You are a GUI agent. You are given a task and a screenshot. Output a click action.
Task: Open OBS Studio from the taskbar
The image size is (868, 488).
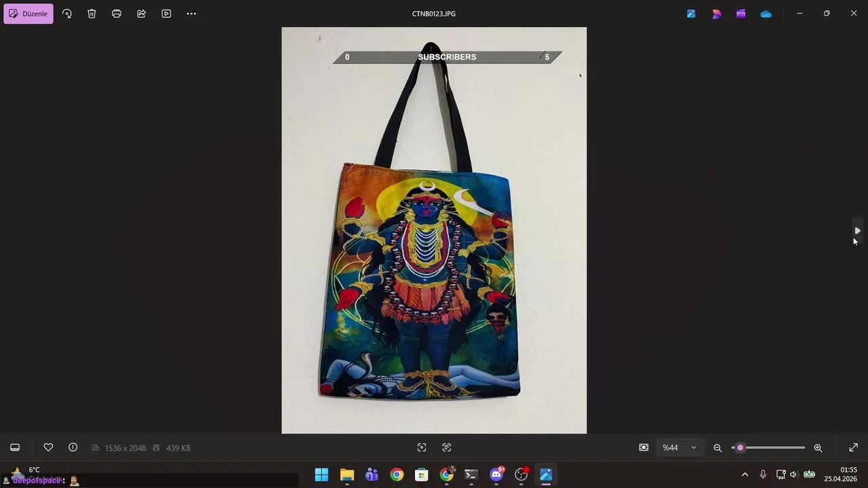point(521,474)
